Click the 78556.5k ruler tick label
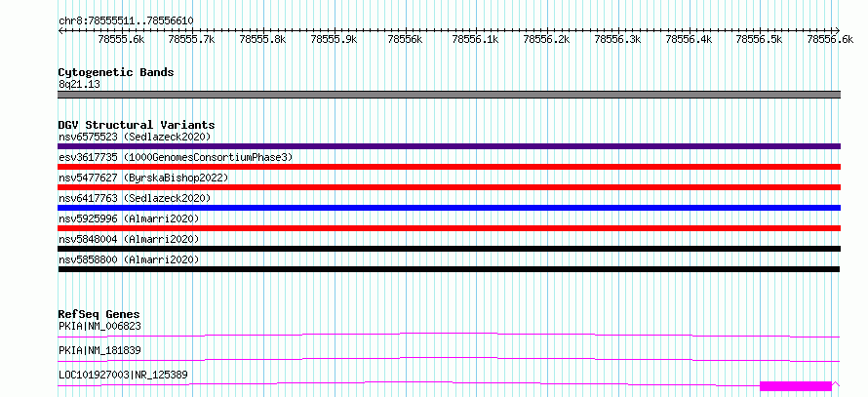The height and width of the screenshot is (397, 868). [x=759, y=39]
